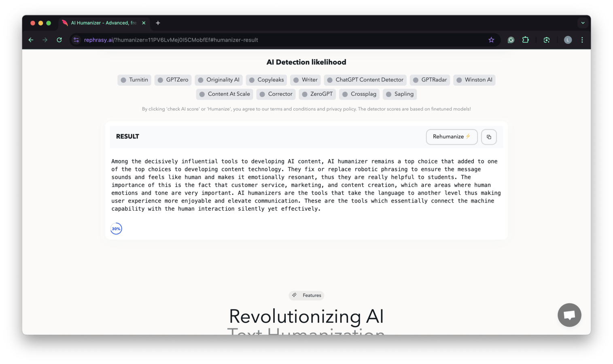613x364 pixels.
Task: Click the browser back arrow
Action: click(x=31, y=40)
